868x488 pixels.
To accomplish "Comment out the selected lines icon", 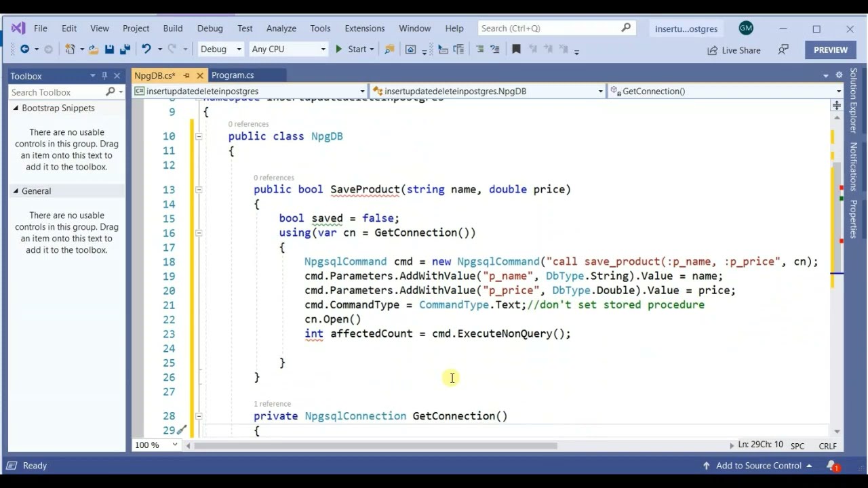I will 480,49.
